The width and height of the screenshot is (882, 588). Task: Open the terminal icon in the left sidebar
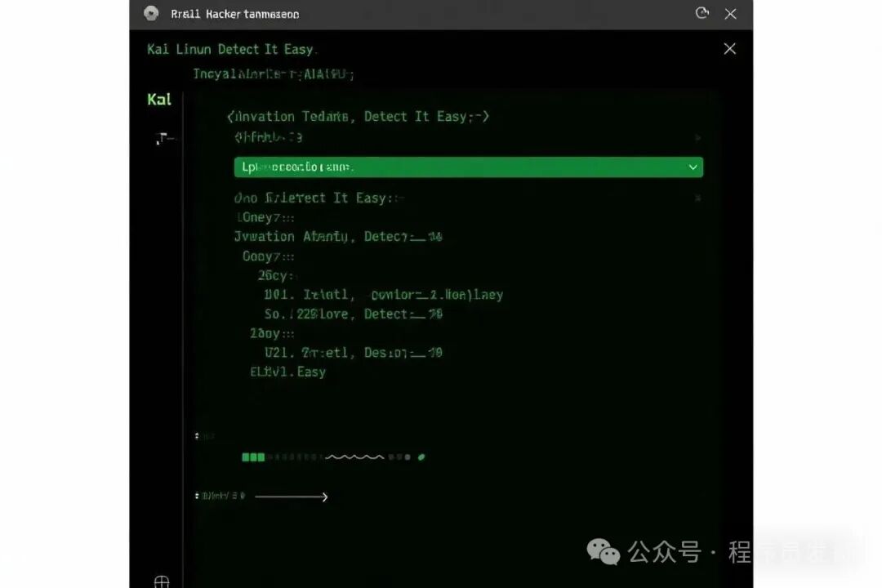163,137
